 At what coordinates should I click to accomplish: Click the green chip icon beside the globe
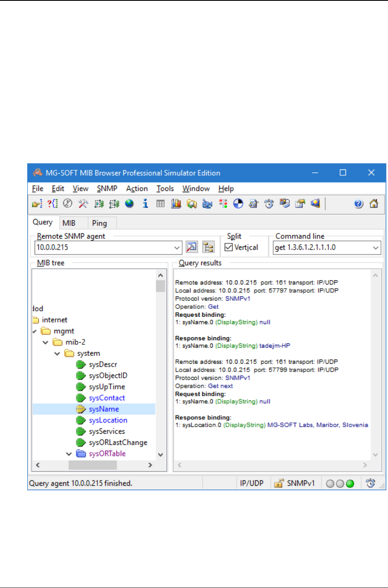(114, 204)
